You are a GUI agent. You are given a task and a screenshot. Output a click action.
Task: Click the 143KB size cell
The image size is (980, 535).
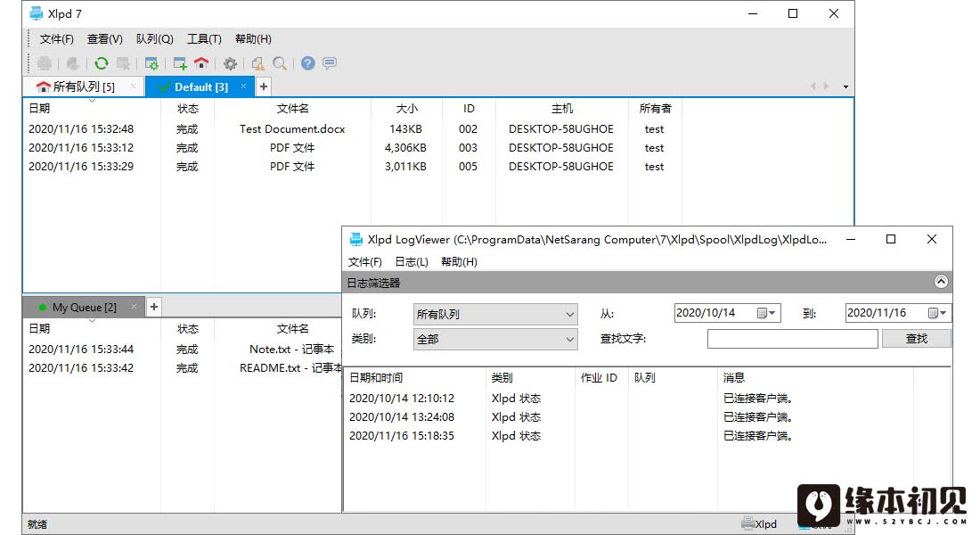click(405, 129)
